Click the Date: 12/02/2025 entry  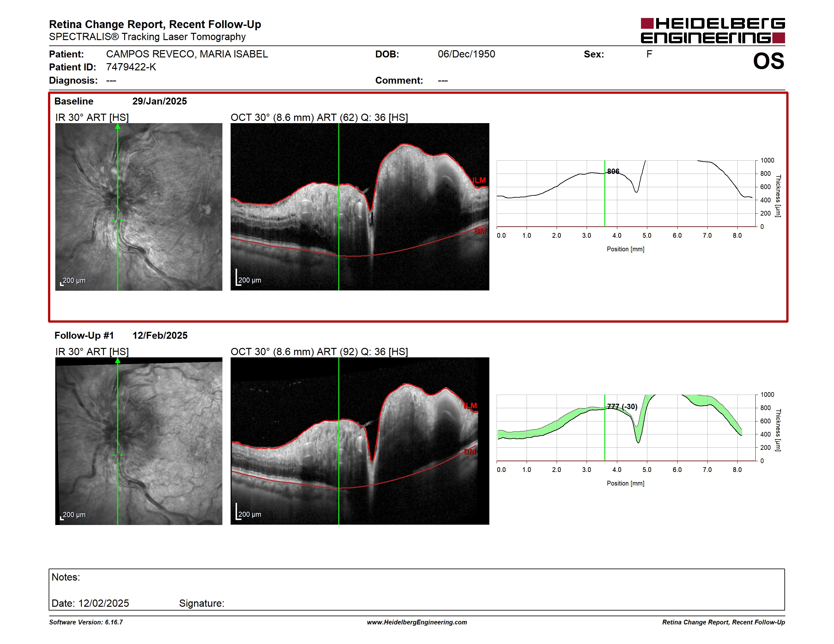coord(90,603)
